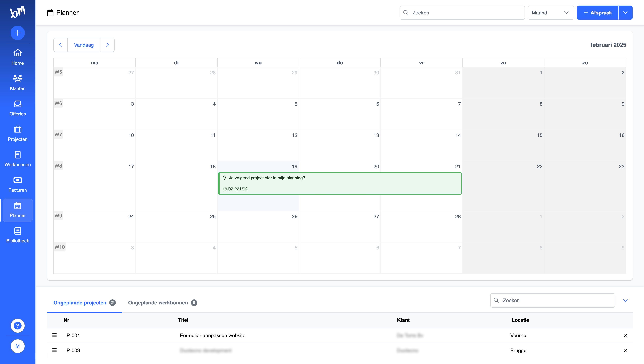The width and height of the screenshot is (644, 364).
Task: Open the Home section
Action: [x=18, y=57]
